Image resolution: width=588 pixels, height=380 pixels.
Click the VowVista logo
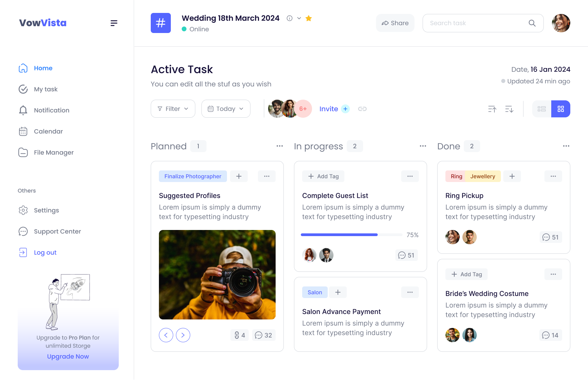point(43,23)
